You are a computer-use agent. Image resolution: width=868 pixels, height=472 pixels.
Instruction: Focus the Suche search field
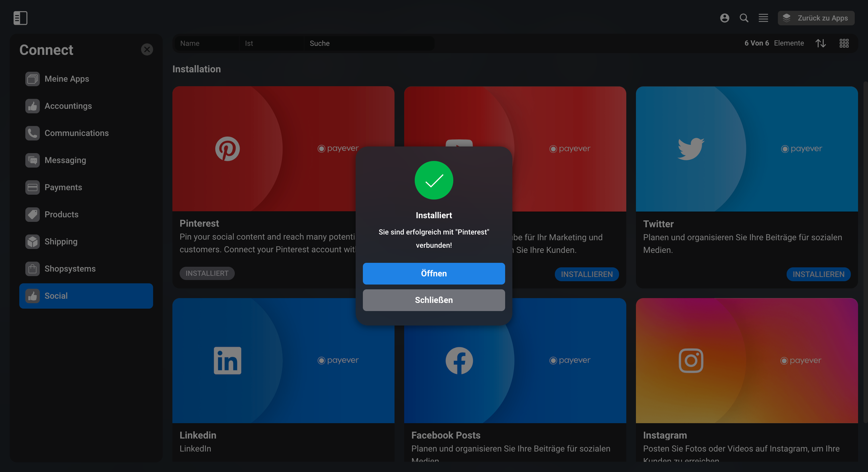click(369, 43)
